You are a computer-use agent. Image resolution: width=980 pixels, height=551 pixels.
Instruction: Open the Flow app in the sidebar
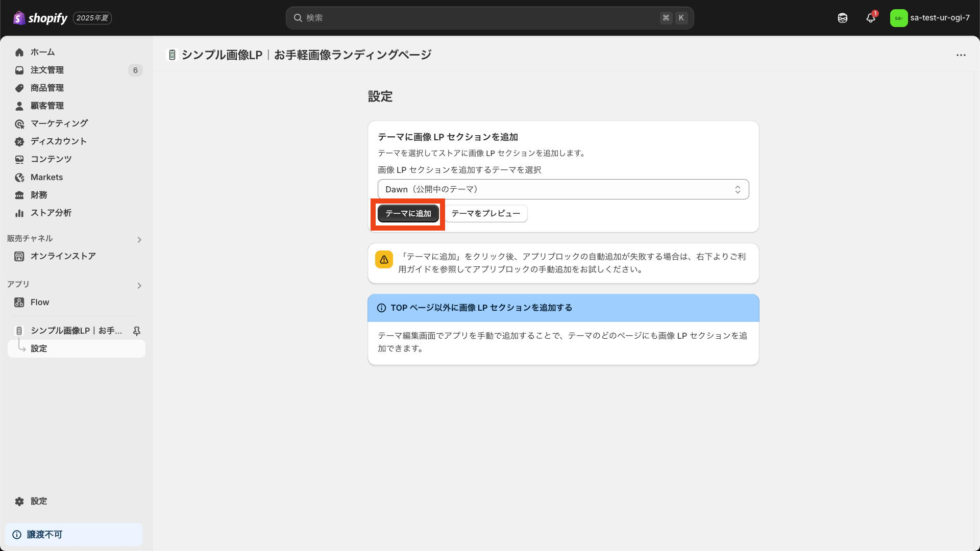point(39,302)
